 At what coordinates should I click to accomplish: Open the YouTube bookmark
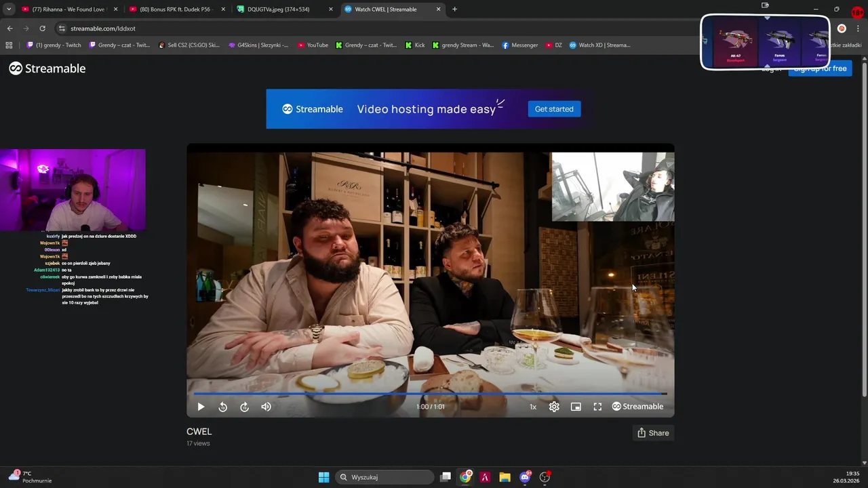[x=313, y=45]
